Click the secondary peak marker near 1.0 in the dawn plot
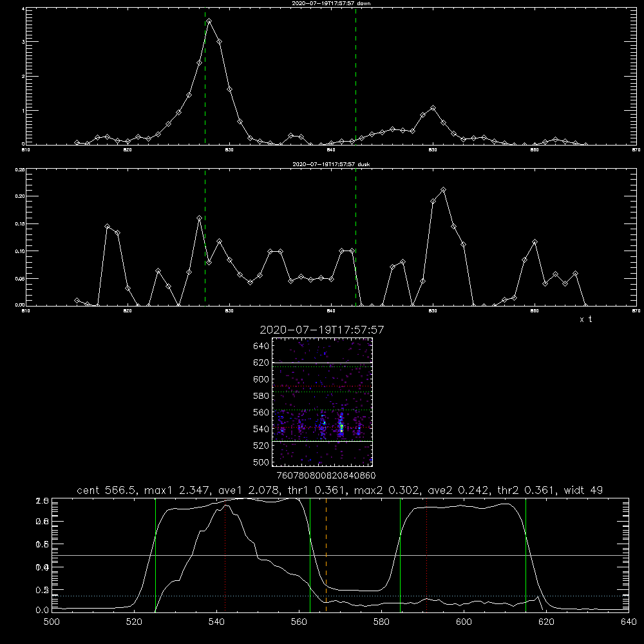644x644 pixels. [x=433, y=108]
